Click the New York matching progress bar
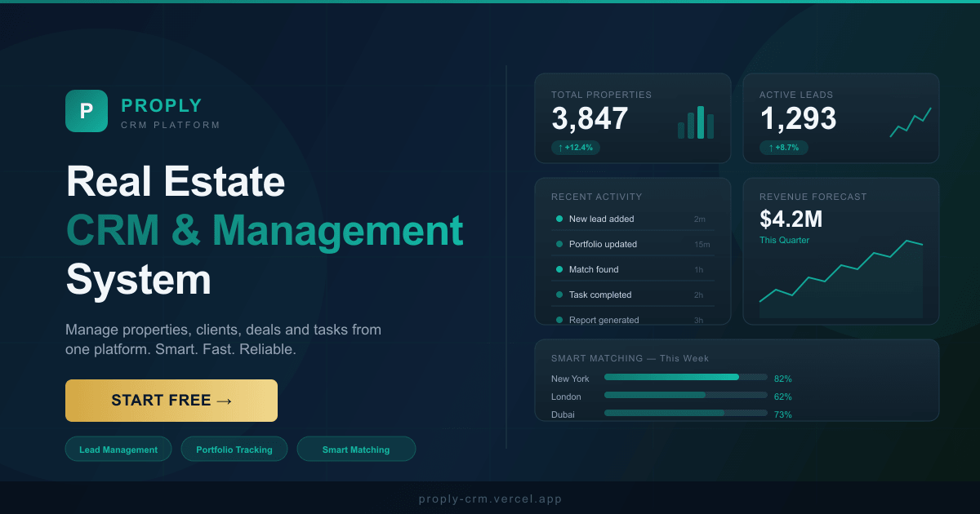Screen dimensions: 980x514 click(686, 377)
